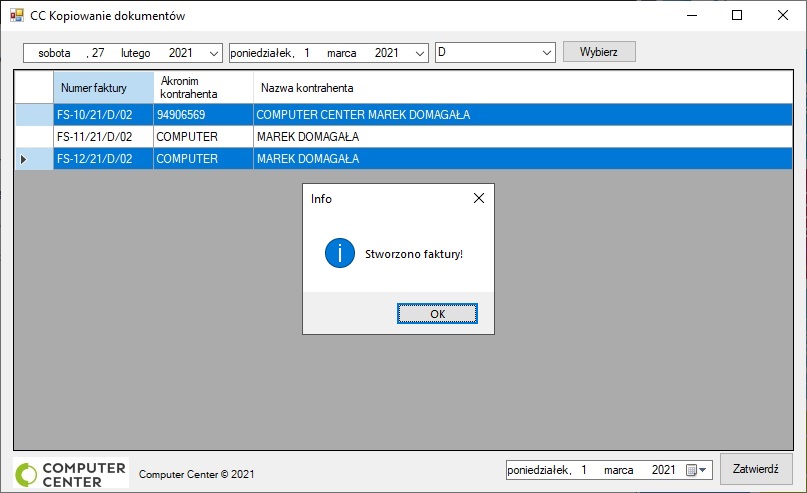Click COMPUTER acronym in FS-11 row
Image resolution: width=807 pixels, height=493 pixels.
203,137
